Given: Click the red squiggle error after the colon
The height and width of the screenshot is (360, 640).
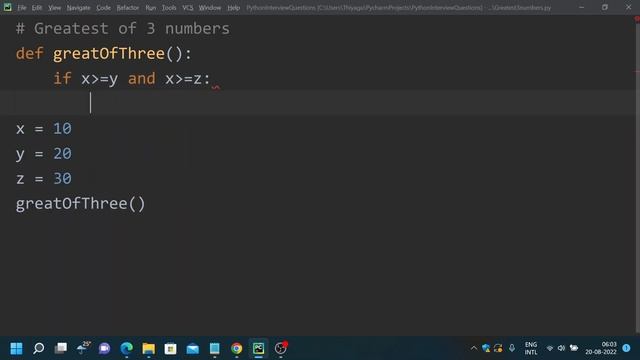Looking at the screenshot, I should (x=216, y=87).
